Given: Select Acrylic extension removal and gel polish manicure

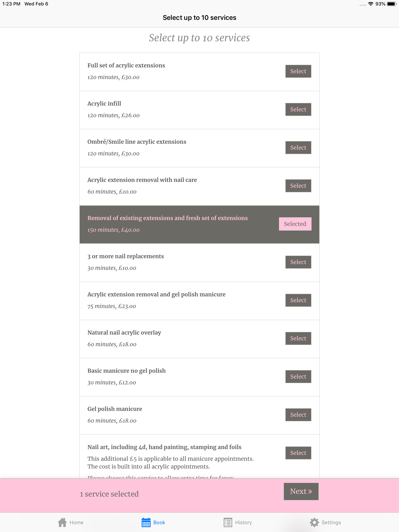Looking at the screenshot, I should coord(298,300).
